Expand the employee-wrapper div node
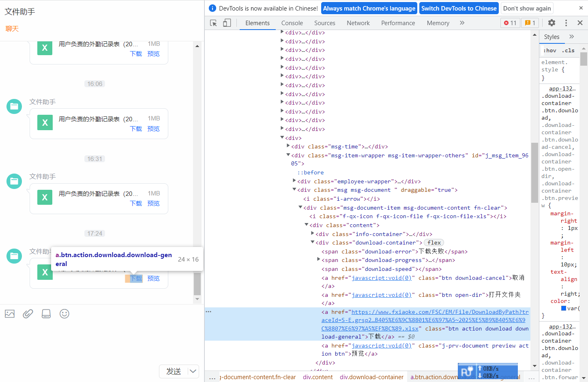Screen dimensions: 588x382 coord(294,181)
